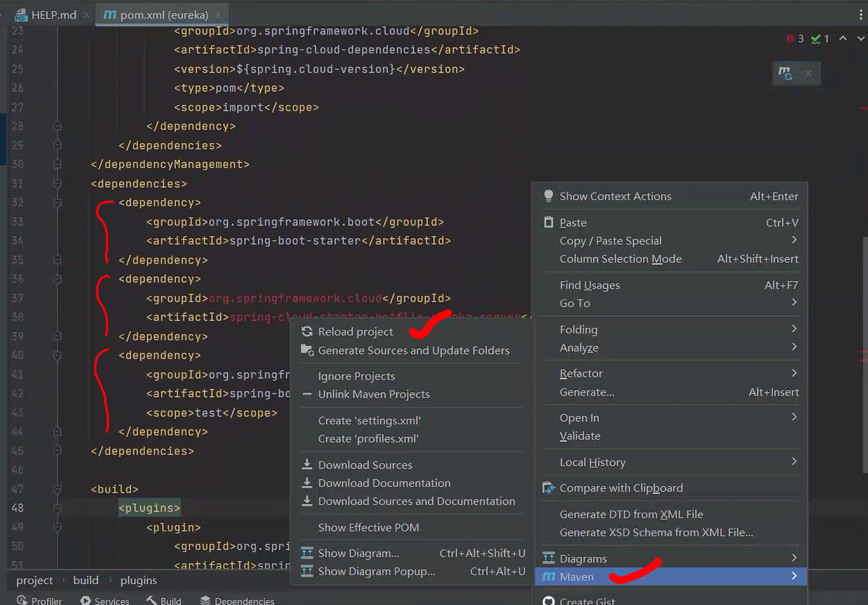Open the editor tabs options menu

point(860,15)
